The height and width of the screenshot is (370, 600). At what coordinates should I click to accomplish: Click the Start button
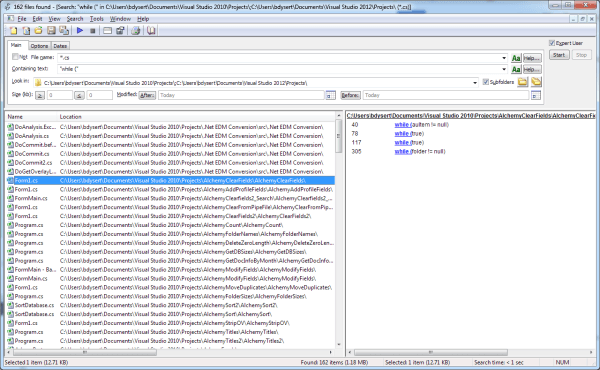click(x=559, y=55)
